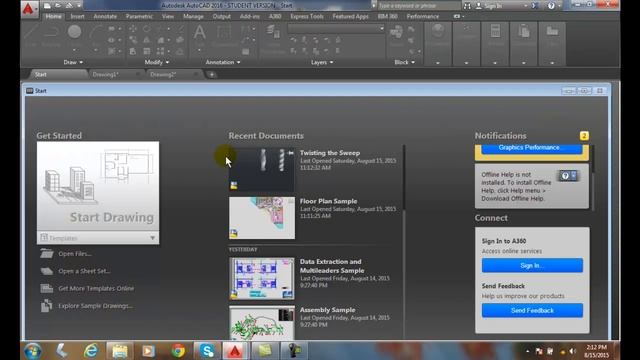Click the volume icon in system tray
Image resolution: width=640 pixels, height=360 pixels.
tap(573, 351)
